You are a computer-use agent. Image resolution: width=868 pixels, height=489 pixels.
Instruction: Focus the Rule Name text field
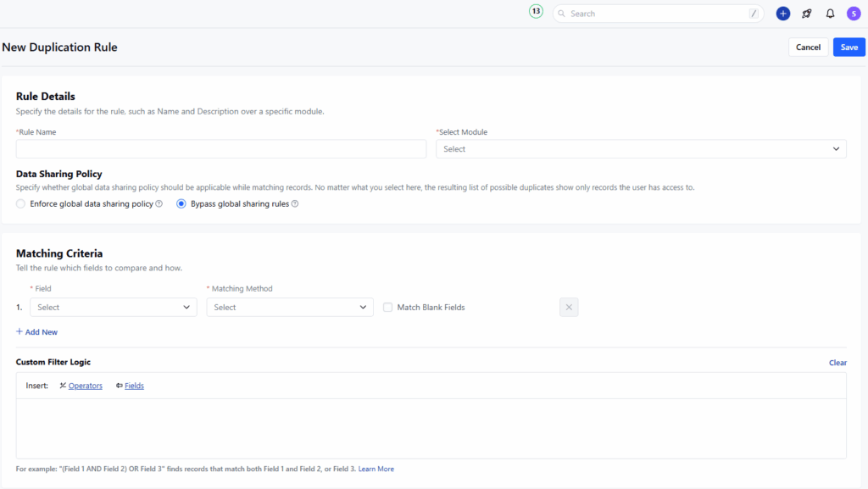pos(221,149)
